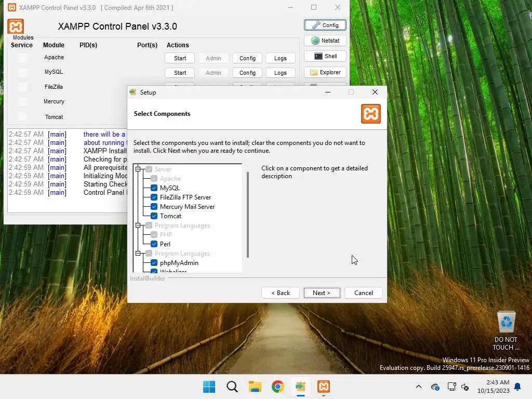Select Perl tree item label
This screenshot has height=399, width=532.
click(165, 244)
